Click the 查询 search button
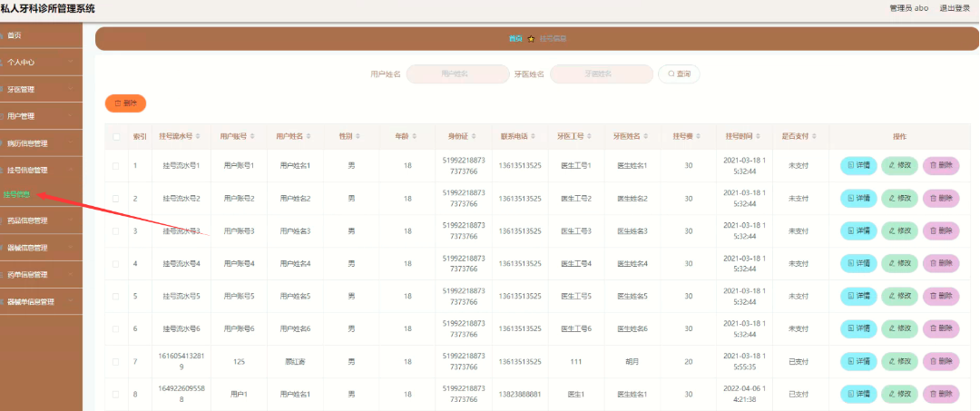Viewport: 980px width, 411px height. 679,73
